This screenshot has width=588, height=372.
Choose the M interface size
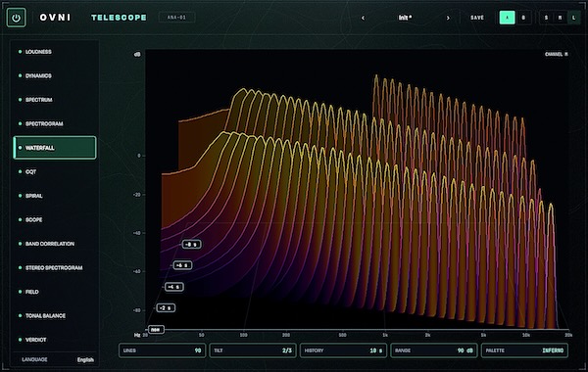(x=560, y=18)
